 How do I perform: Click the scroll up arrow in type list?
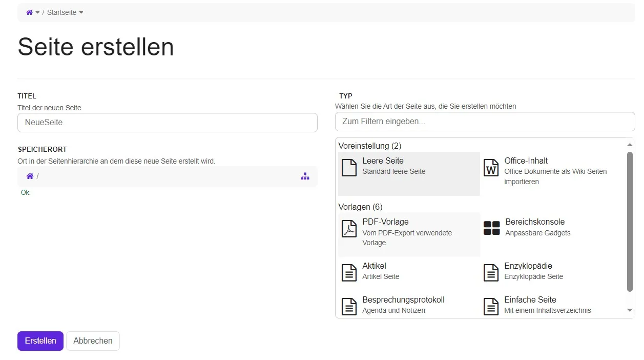630,145
